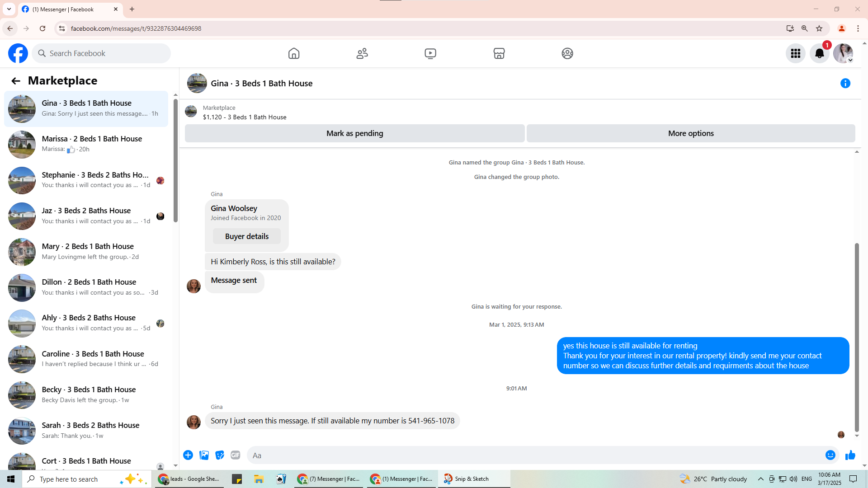Attach a photo using the image icon

click(204, 455)
